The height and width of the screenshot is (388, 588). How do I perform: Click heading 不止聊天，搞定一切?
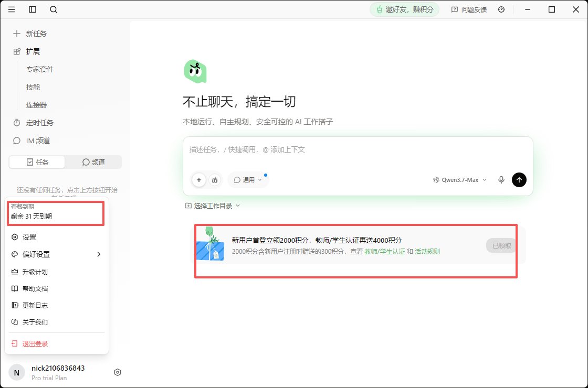tap(239, 102)
